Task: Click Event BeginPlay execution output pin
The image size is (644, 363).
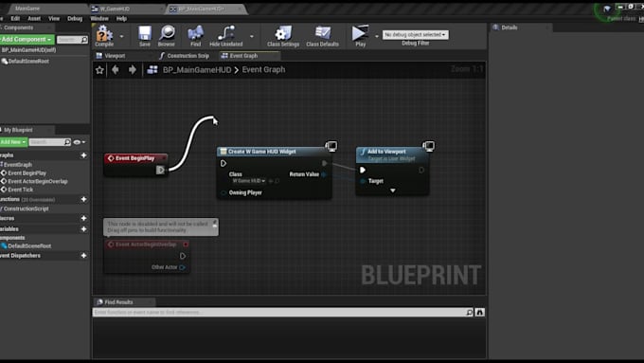Action: pyautogui.click(x=160, y=170)
